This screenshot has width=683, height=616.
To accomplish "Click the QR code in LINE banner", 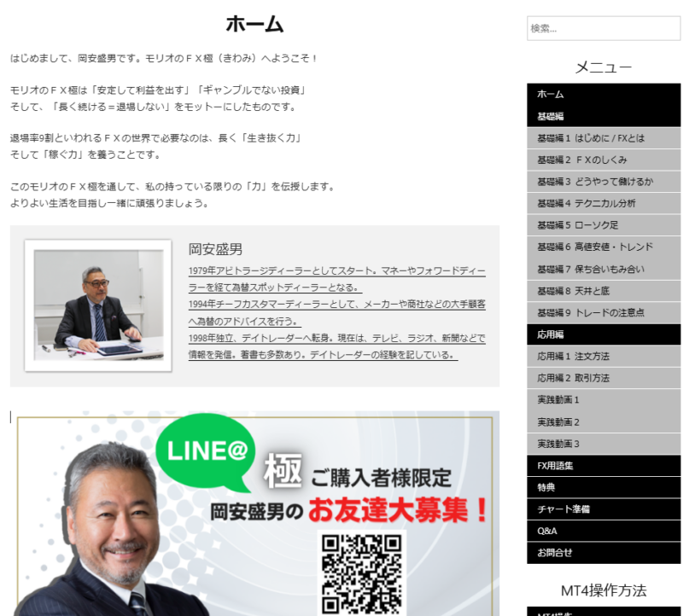I will tap(361, 574).
